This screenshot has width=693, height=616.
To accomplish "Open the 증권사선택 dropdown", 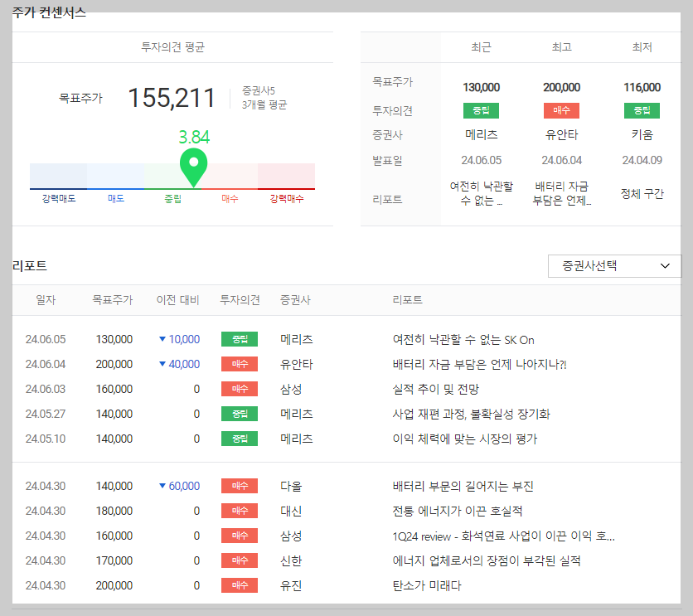I will tap(614, 266).
